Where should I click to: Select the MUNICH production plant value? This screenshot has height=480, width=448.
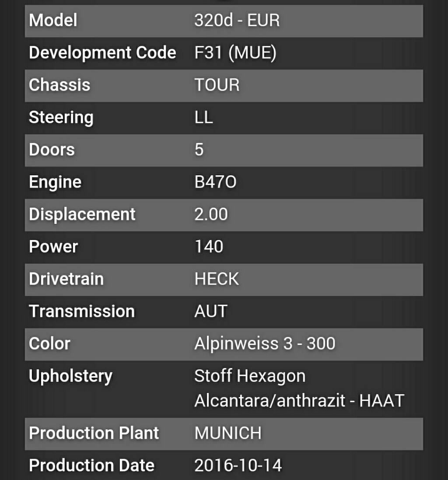pos(228,434)
